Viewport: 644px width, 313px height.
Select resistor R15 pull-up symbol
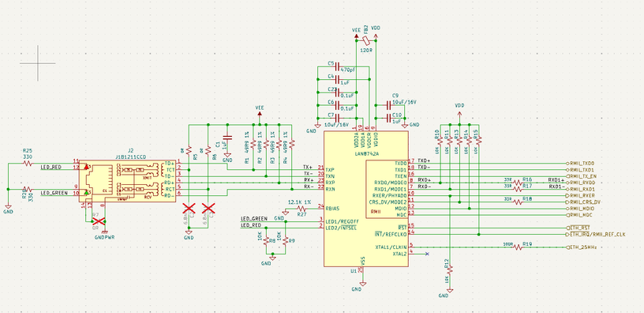(479, 141)
